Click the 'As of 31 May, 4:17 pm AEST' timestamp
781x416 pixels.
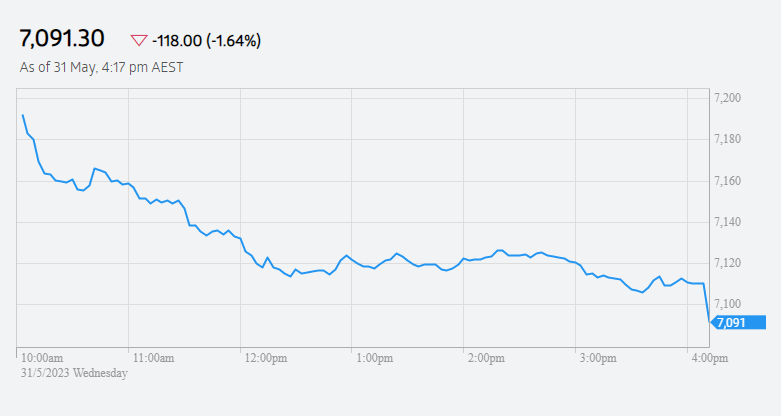pos(102,67)
